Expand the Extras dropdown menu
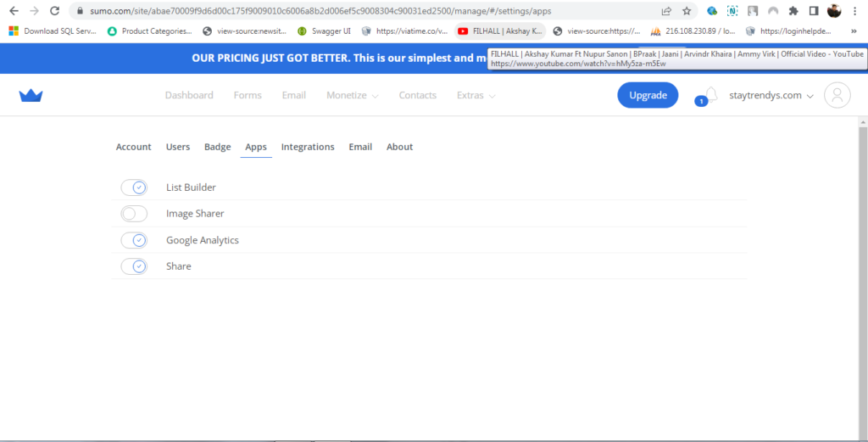Image resolution: width=868 pixels, height=442 pixels. point(476,96)
